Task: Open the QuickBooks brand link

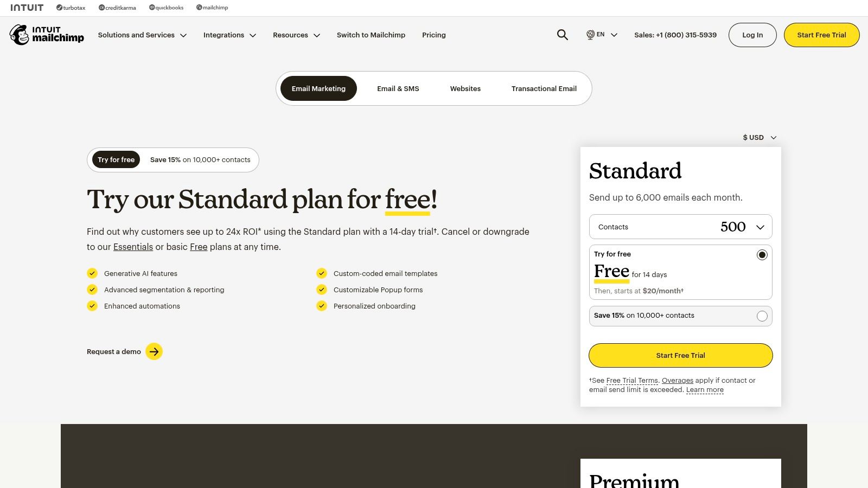Action: [166, 8]
